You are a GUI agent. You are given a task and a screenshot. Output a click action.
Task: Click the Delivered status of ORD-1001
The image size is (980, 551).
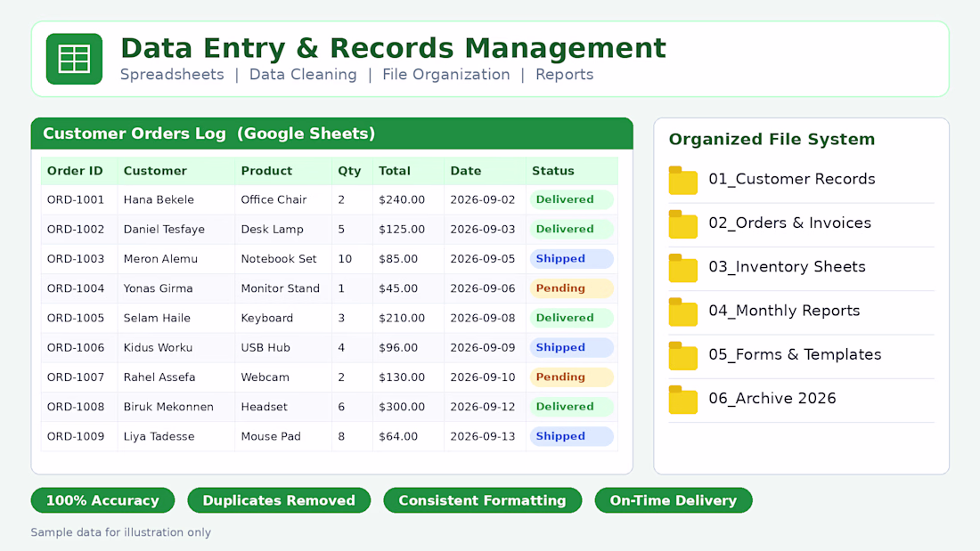[x=571, y=200]
